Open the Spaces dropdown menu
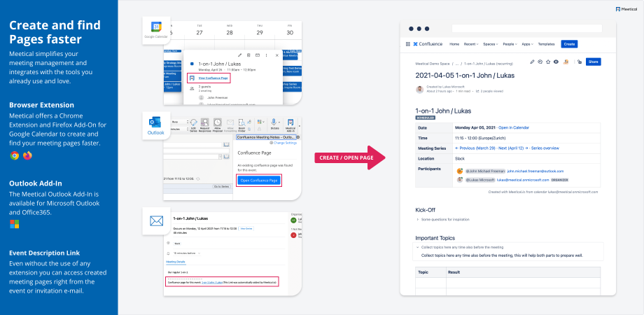 491,44
